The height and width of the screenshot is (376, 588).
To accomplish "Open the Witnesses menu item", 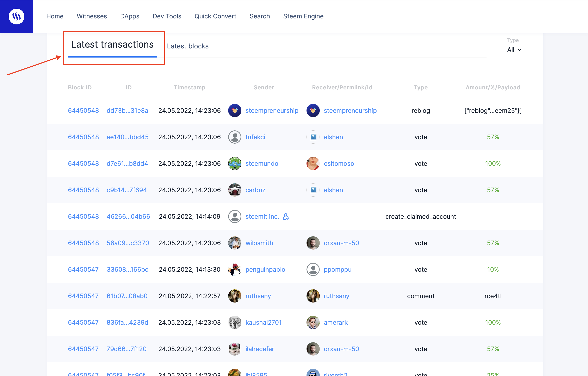I will tap(92, 16).
